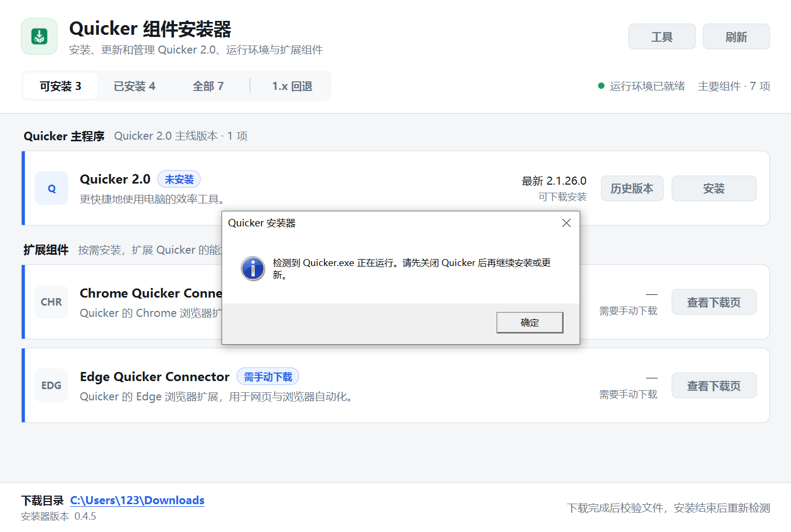
Task: Open the C:\Users\123\Downloads folder link
Action: (137, 500)
